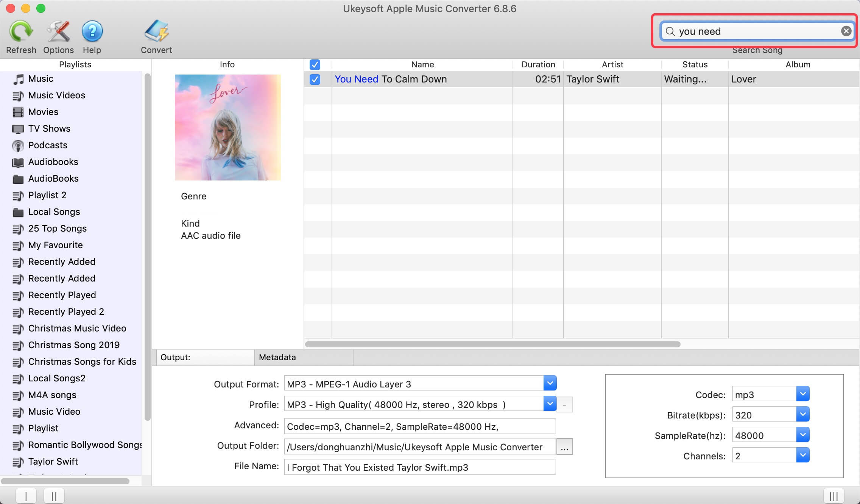Click the two-bar layout button at bottom

pyautogui.click(x=54, y=496)
